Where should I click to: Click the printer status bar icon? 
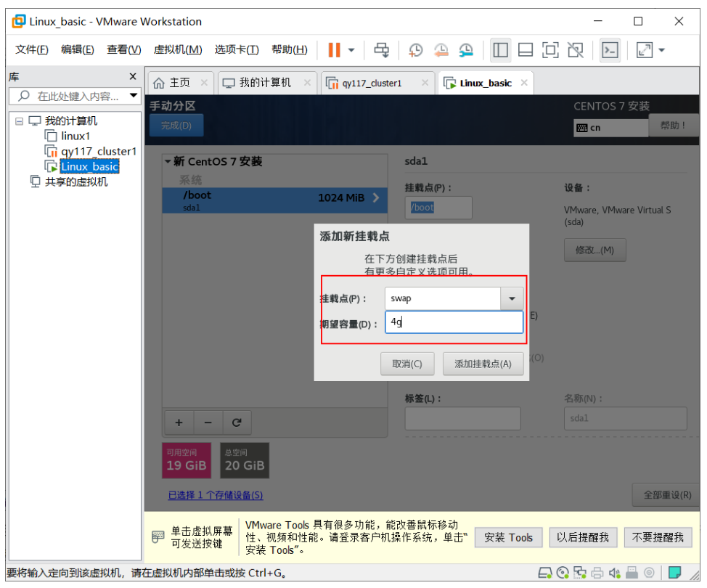[597, 573]
